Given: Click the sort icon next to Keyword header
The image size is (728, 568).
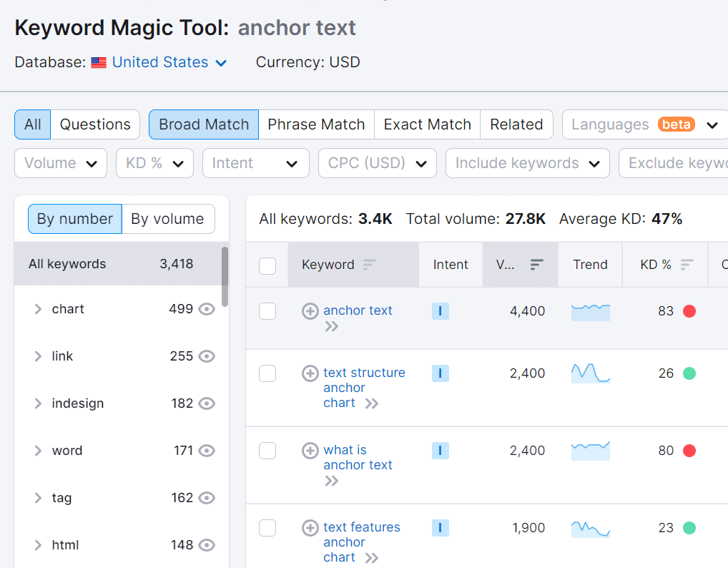Looking at the screenshot, I should [369, 265].
